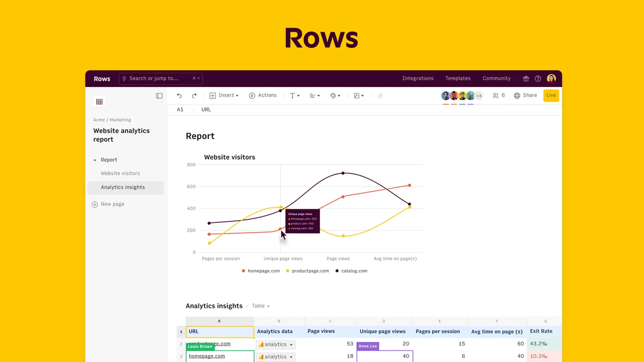
Task: Click the Report page heading
Action: coord(200,136)
